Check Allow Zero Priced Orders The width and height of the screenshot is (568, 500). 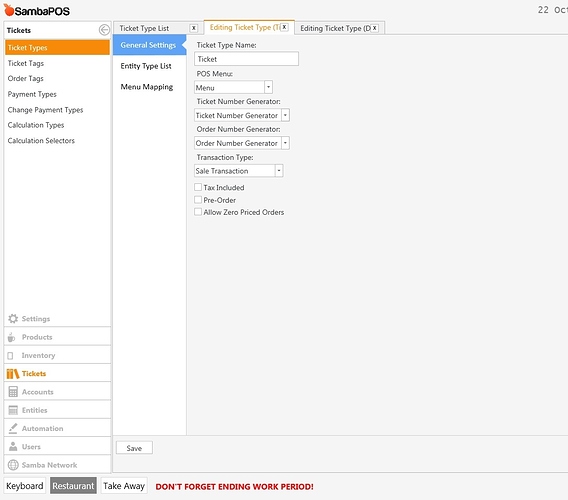coord(198,212)
